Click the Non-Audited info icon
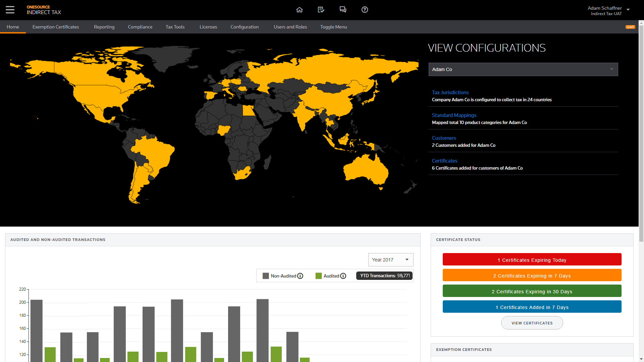Image resolution: width=644 pixels, height=362 pixels. 300,276
